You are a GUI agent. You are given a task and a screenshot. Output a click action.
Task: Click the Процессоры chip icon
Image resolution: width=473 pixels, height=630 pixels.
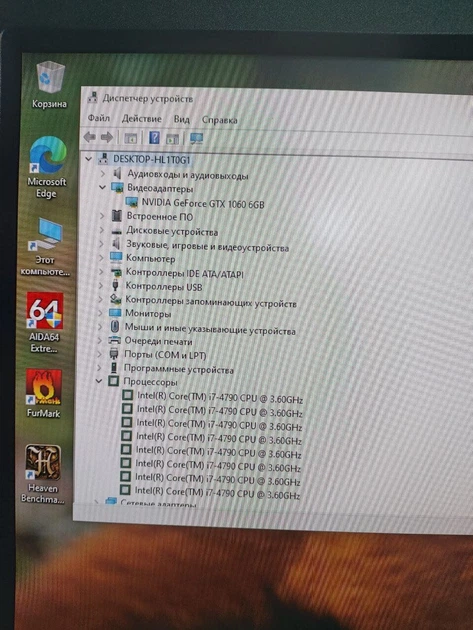[x=114, y=380]
